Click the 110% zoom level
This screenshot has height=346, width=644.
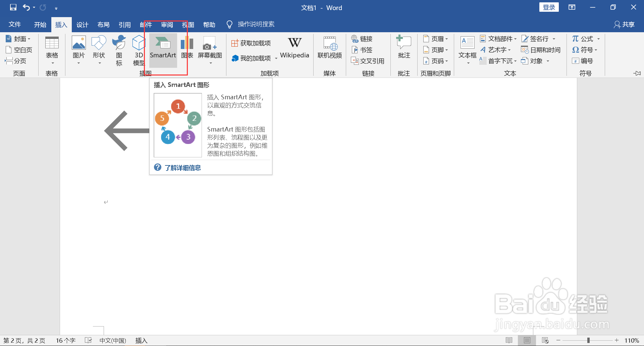[x=631, y=340]
